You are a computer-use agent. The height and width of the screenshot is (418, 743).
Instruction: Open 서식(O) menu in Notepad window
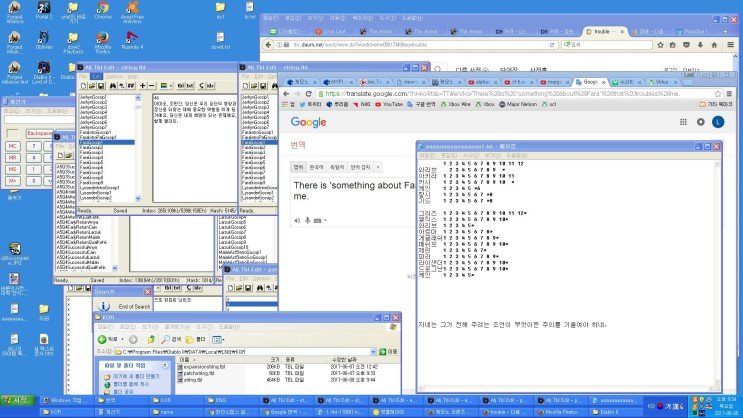click(470, 155)
